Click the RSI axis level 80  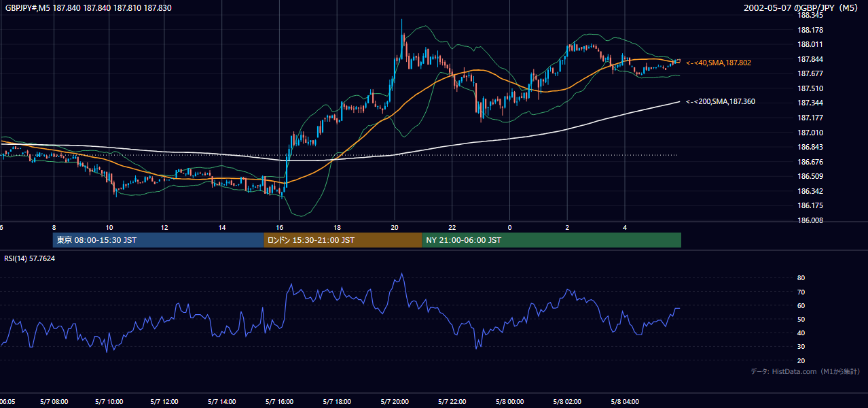[801, 278]
